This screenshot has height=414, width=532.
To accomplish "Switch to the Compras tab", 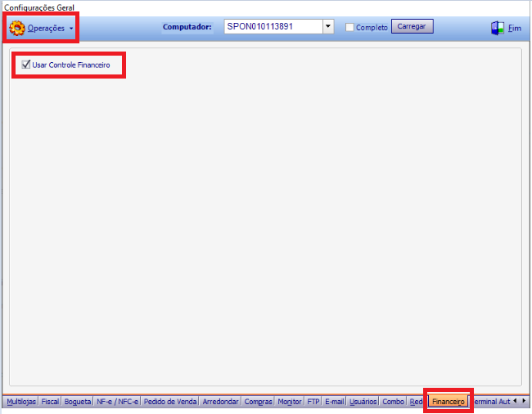I will pyautogui.click(x=258, y=402).
